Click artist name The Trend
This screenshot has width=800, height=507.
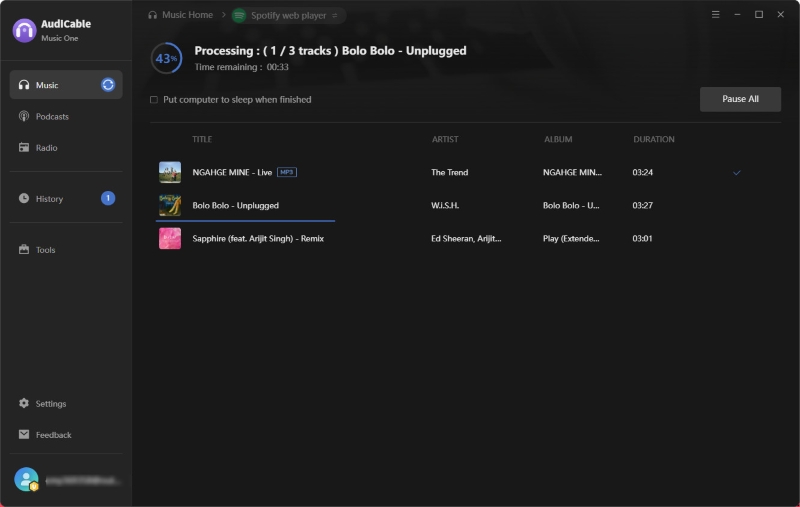tap(449, 172)
